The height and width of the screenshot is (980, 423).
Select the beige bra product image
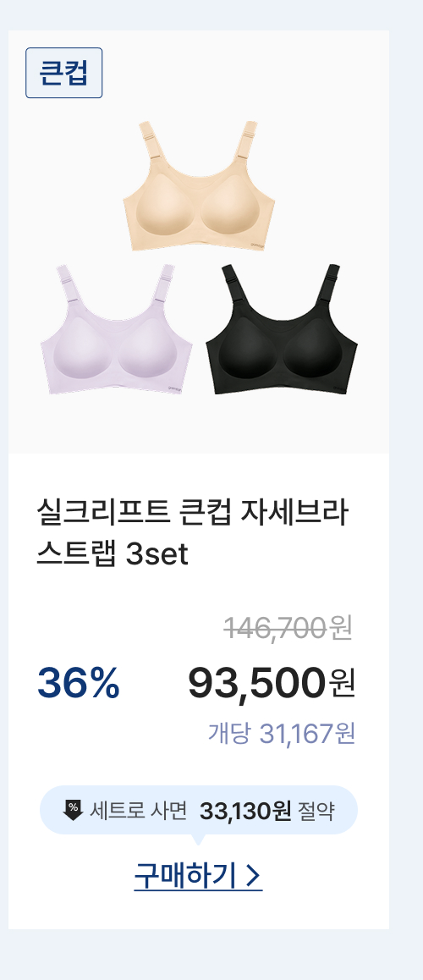199,186
